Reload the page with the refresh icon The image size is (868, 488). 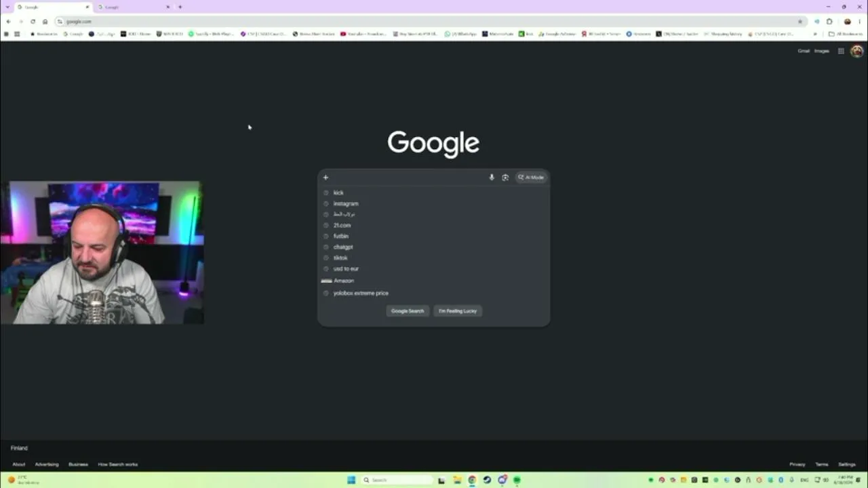33,22
